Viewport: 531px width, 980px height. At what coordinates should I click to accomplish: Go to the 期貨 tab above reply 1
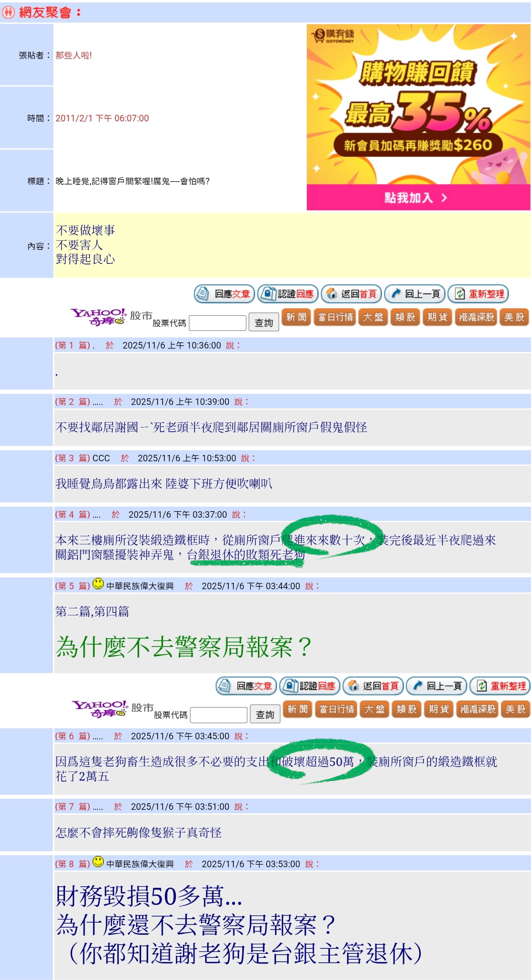click(437, 317)
